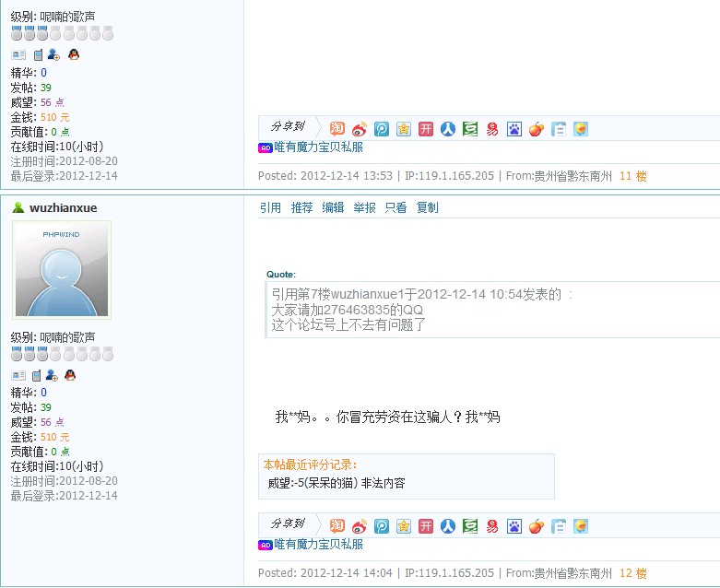The width and height of the screenshot is (720, 588).
Task: Report this post via 举报
Action: click(364, 207)
